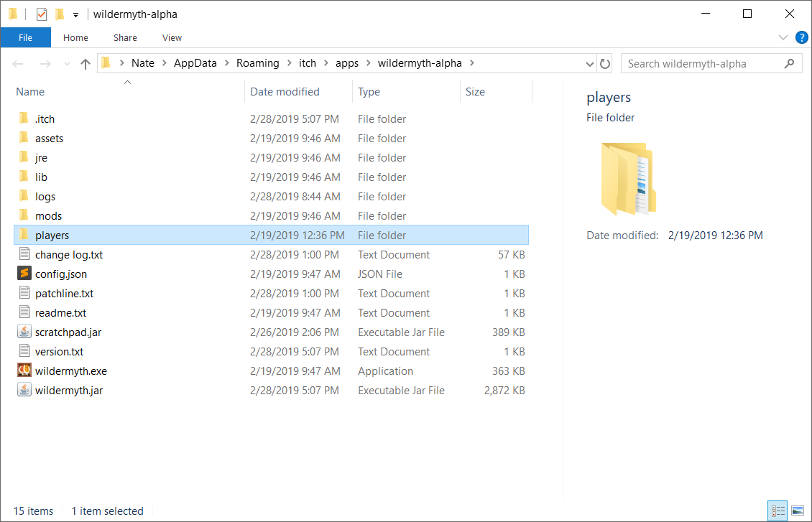Select the config.json Sublime file icon

(24, 274)
